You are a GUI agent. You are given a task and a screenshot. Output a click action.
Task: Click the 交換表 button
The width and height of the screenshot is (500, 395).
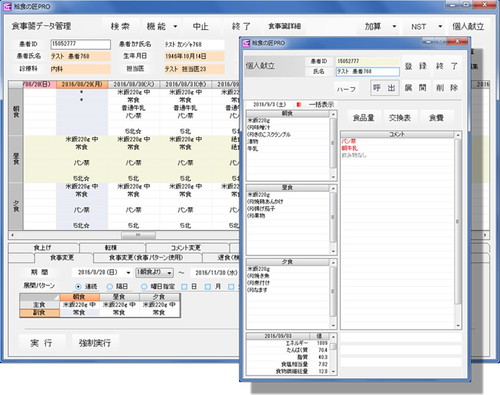[400, 118]
